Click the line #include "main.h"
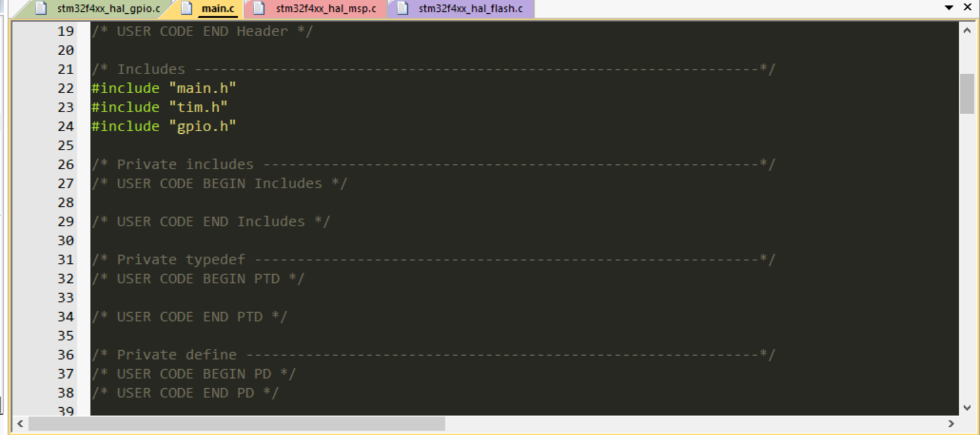This screenshot has width=980, height=435. tap(164, 88)
